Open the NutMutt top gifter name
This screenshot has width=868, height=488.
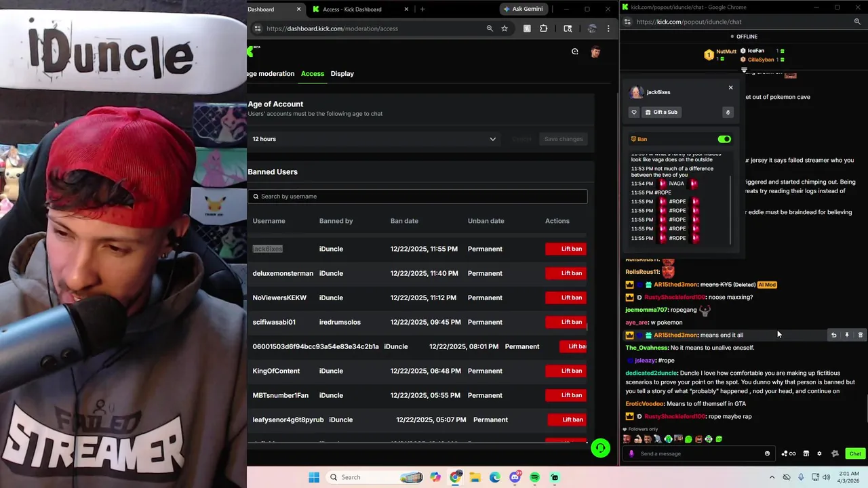726,52
